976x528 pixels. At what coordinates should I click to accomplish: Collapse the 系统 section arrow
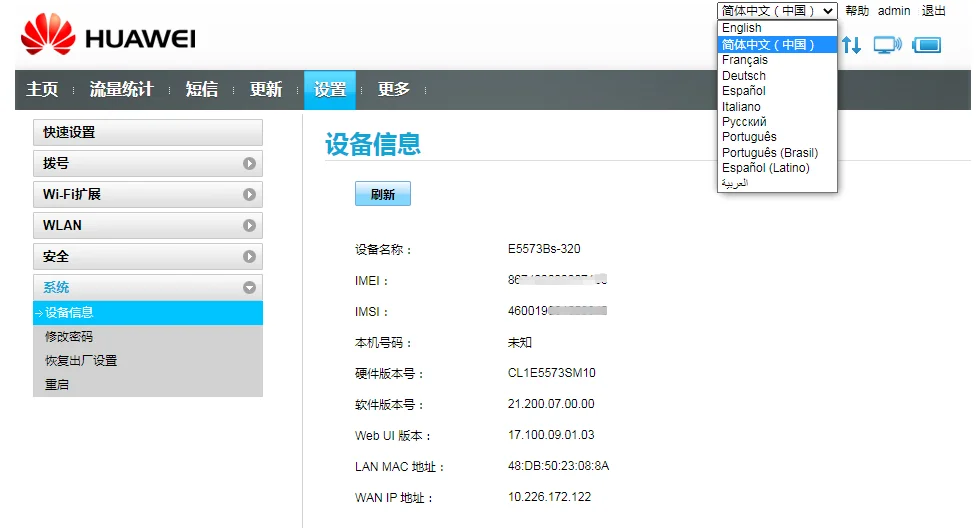pyautogui.click(x=249, y=288)
